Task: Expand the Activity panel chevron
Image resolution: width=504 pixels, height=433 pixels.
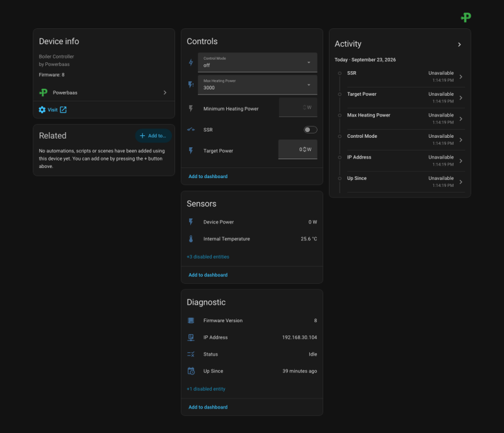Action: 459,45
